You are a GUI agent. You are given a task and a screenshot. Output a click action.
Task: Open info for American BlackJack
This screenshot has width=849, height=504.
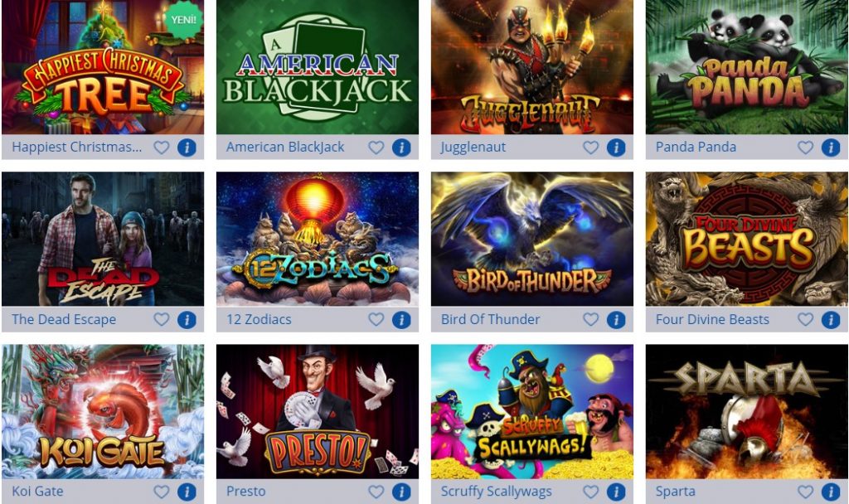tap(401, 148)
